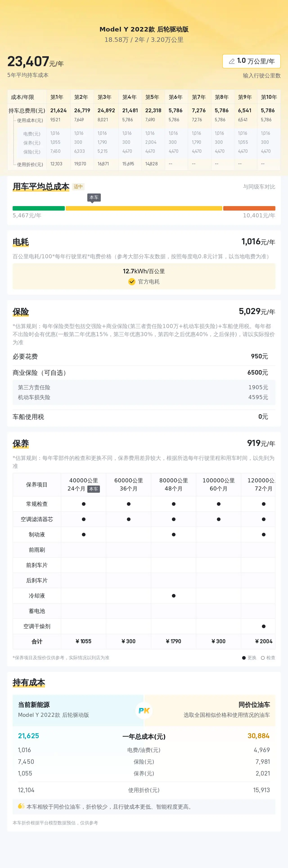Tap the hollow circle legend for 检查
The image size is (288, 868).
click(263, 657)
